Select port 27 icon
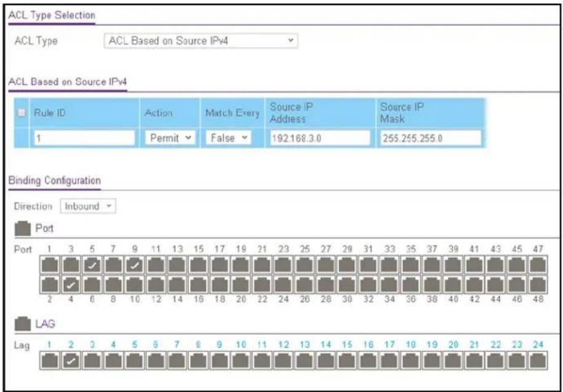Image resolution: width=563 pixels, height=392 pixels. coord(325,265)
